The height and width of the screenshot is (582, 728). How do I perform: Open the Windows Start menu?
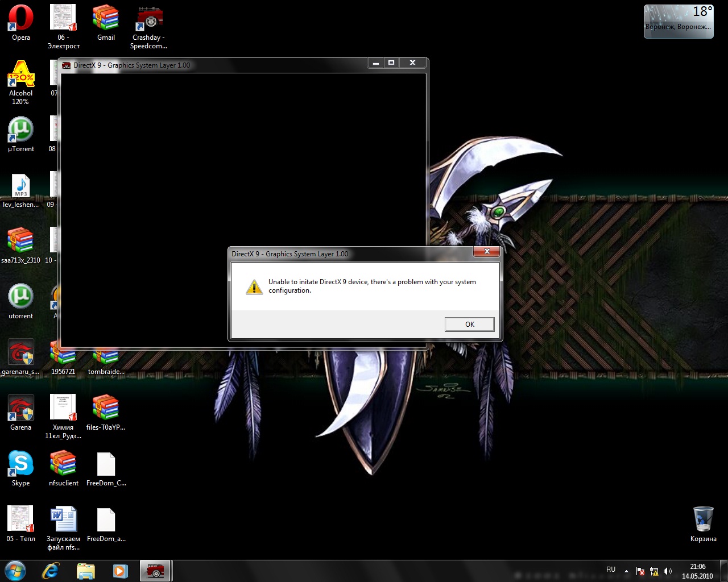click(15, 570)
